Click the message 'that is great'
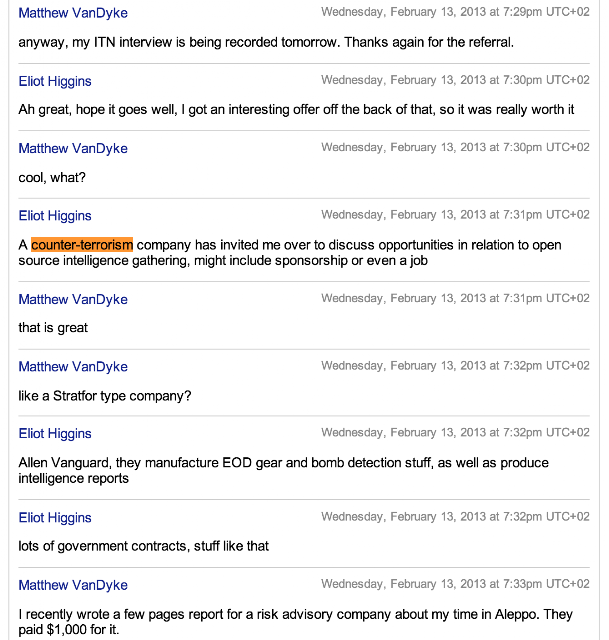This screenshot has height=640, width=609. tap(53, 328)
